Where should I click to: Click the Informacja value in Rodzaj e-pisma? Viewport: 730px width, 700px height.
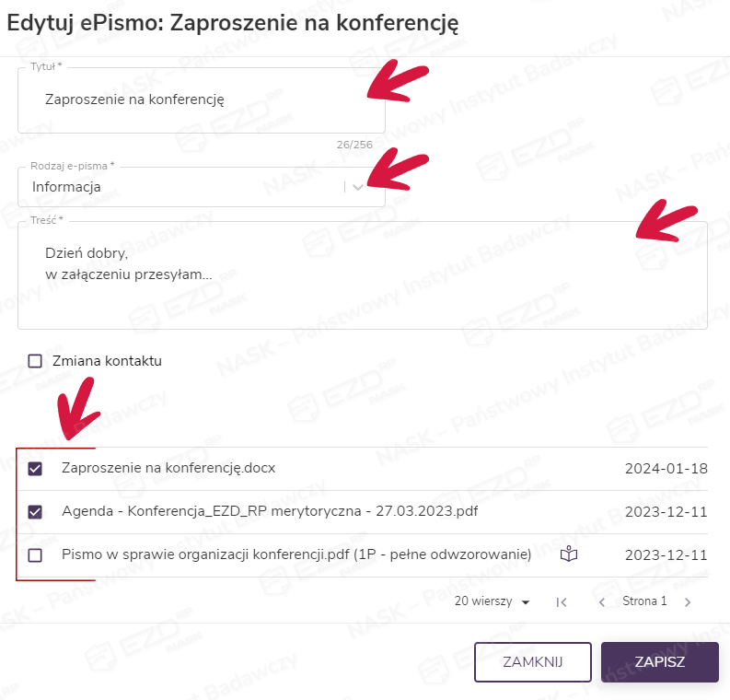coord(66,187)
